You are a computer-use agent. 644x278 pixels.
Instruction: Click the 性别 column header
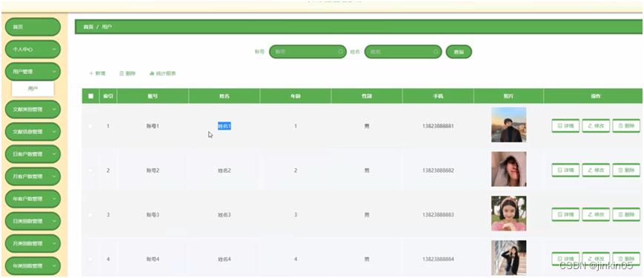tap(367, 96)
